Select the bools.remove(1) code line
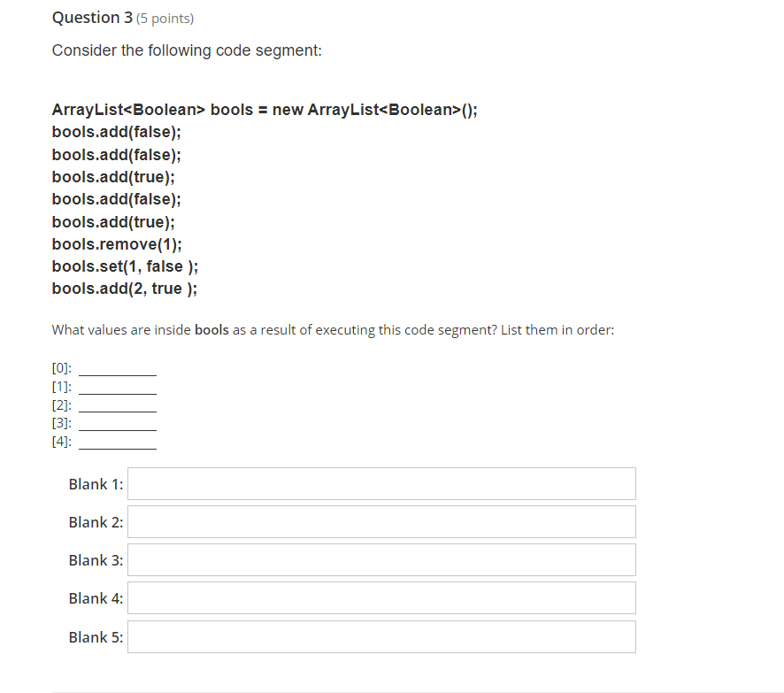Image resolution: width=784 pixels, height=693 pixels. point(116,243)
